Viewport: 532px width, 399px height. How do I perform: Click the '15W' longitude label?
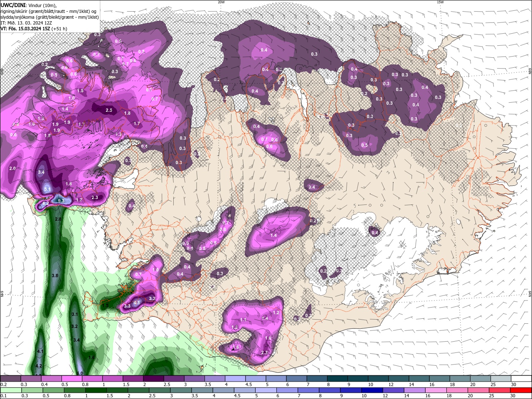(440, 2)
